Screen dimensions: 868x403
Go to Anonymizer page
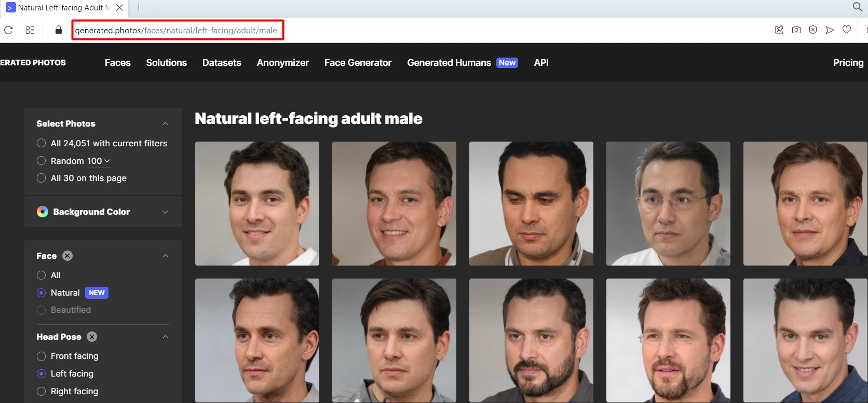point(283,62)
